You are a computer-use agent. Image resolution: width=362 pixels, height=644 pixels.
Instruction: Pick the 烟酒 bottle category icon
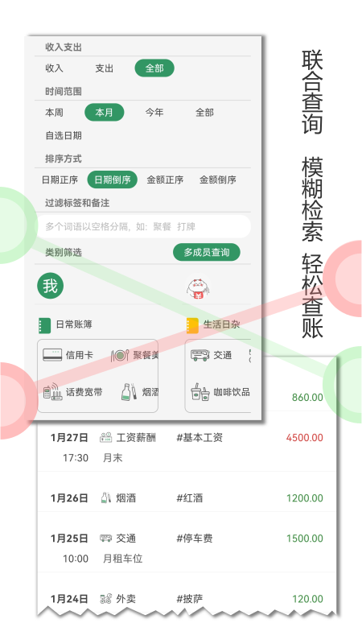click(130, 392)
